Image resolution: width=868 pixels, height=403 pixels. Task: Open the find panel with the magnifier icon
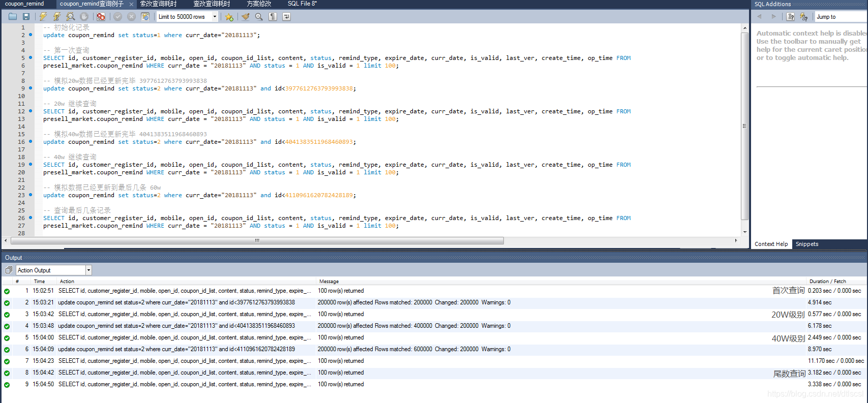pyautogui.click(x=259, y=17)
